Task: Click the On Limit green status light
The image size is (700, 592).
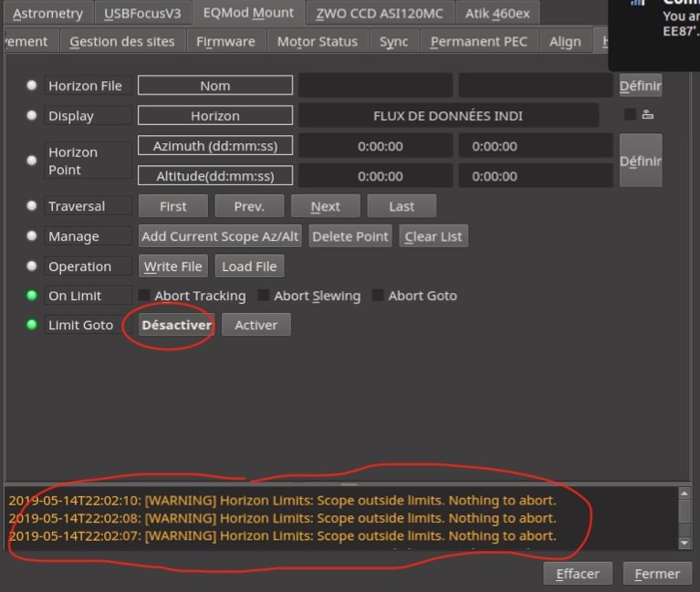Action: click(x=32, y=295)
